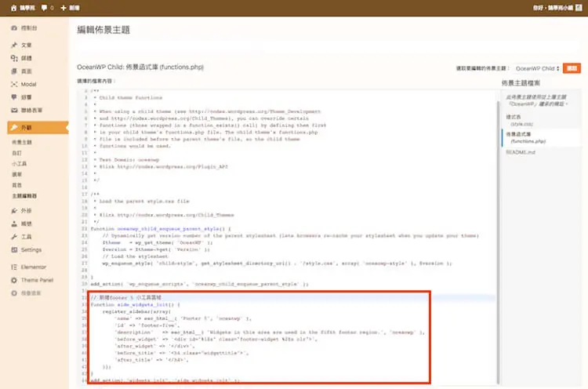The height and width of the screenshot is (389, 588).
Task: Click the 'OceanWP Child: 佈景函式庫 (functions.php)' heading
Action: tap(140, 67)
